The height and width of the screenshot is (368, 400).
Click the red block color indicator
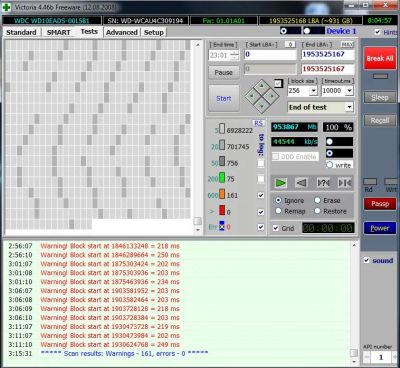[222, 210]
